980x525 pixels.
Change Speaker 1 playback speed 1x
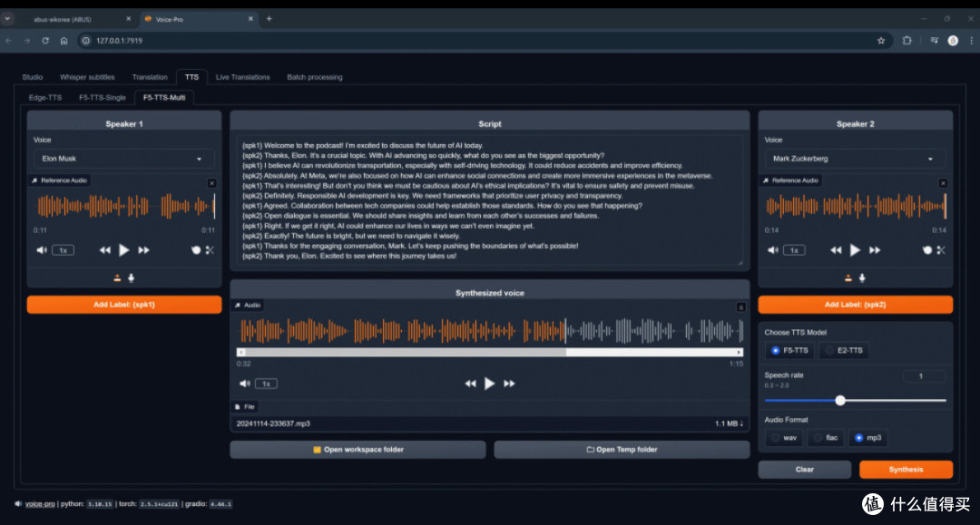64,250
